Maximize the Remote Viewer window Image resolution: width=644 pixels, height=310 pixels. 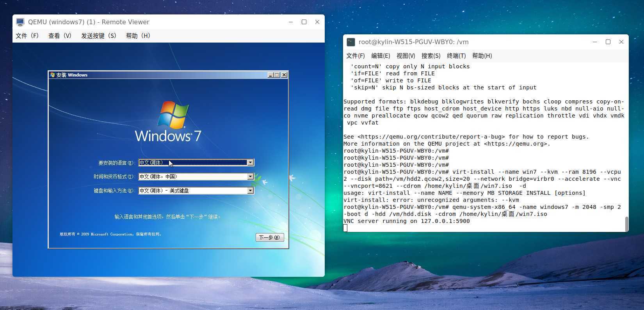point(304,22)
